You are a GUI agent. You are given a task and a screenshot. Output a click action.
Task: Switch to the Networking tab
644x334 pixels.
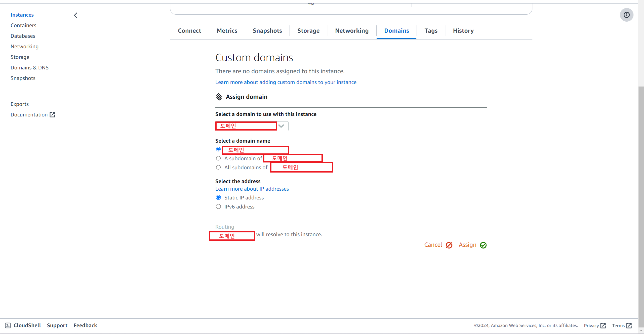352,31
